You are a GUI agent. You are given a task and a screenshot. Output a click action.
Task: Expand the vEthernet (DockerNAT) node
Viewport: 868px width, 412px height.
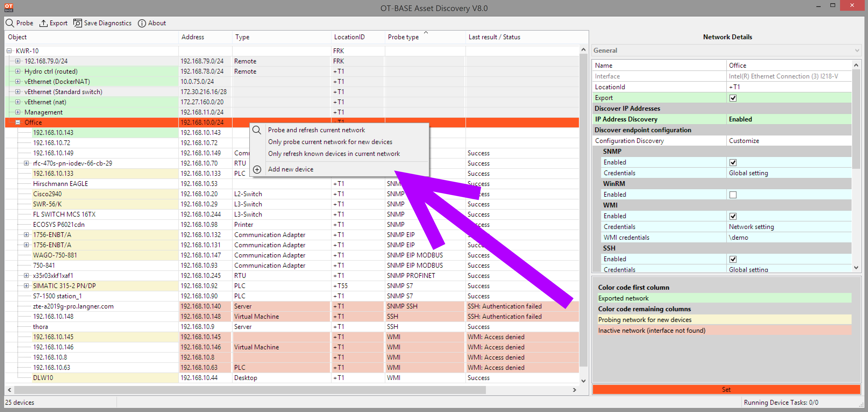(x=18, y=81)
